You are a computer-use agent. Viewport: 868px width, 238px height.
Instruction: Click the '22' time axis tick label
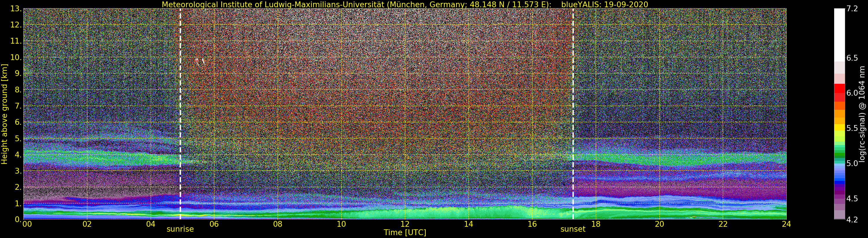723,224
